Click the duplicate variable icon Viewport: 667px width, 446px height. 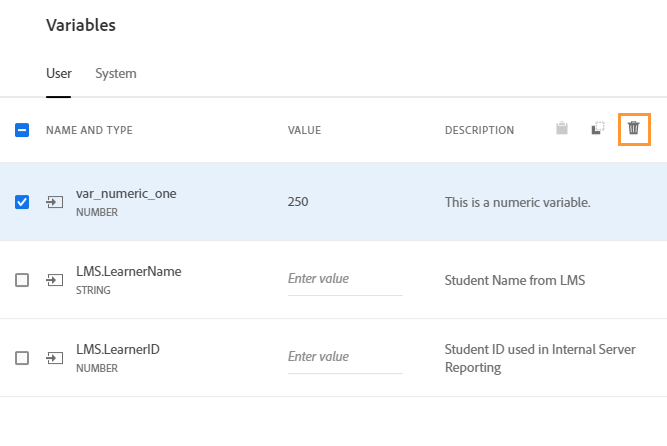click(597, 129)
